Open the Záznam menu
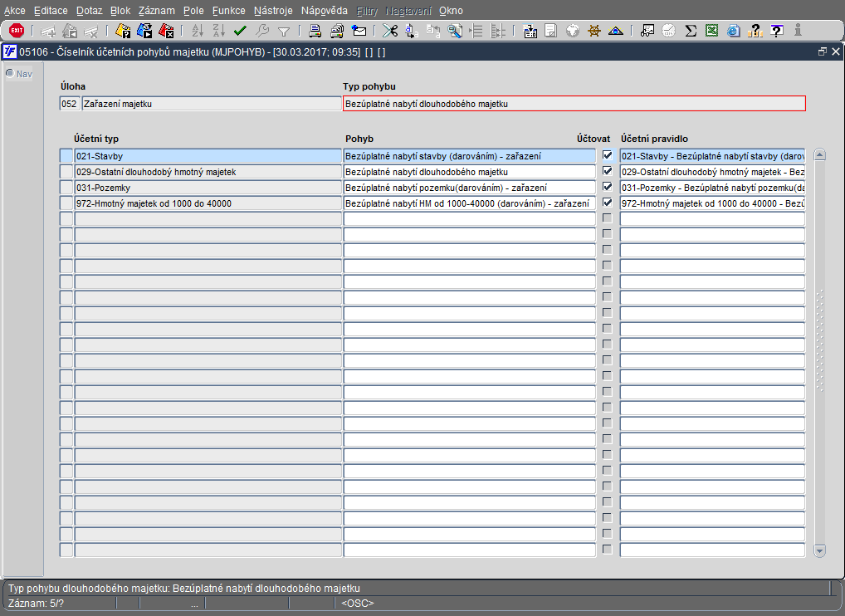The width and height of the screenshot is (845, 616). [x=156, y=11]
